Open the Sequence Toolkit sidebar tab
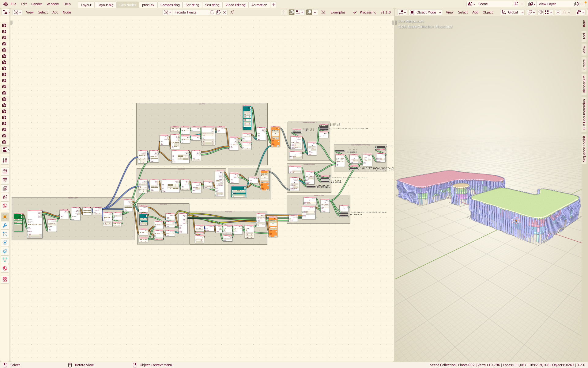This screenshot has width=588, height=368. pyautogui.click(x=584, y=149)
